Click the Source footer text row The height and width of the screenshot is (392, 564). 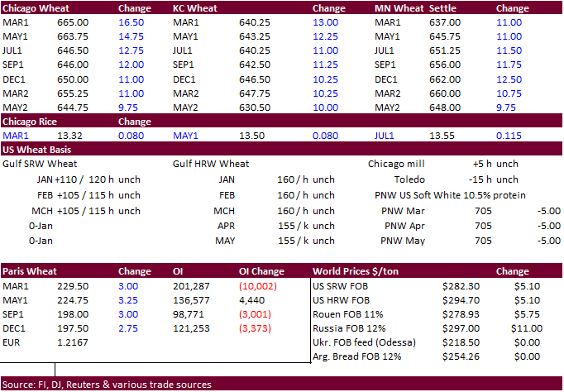pyautogui.click(x=108, y=385)
